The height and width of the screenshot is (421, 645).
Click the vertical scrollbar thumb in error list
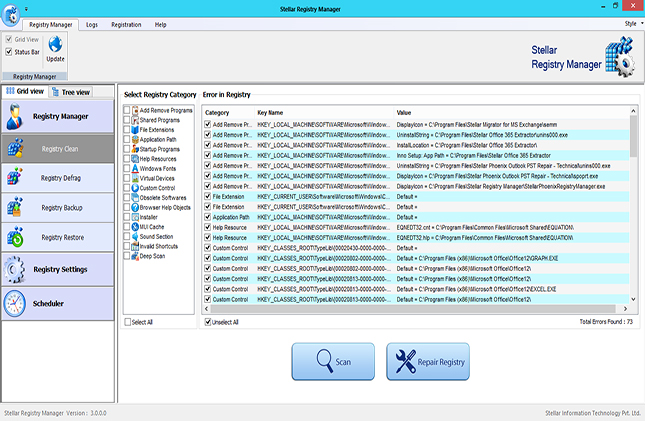point(633,137)
